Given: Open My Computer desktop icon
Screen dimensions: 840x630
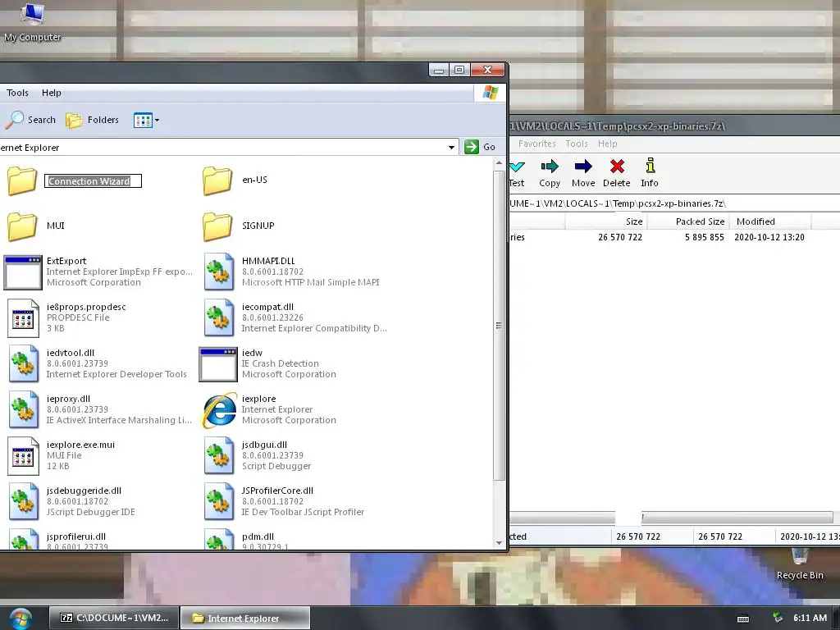Looking at the screenshot, I should click(32, 22).
